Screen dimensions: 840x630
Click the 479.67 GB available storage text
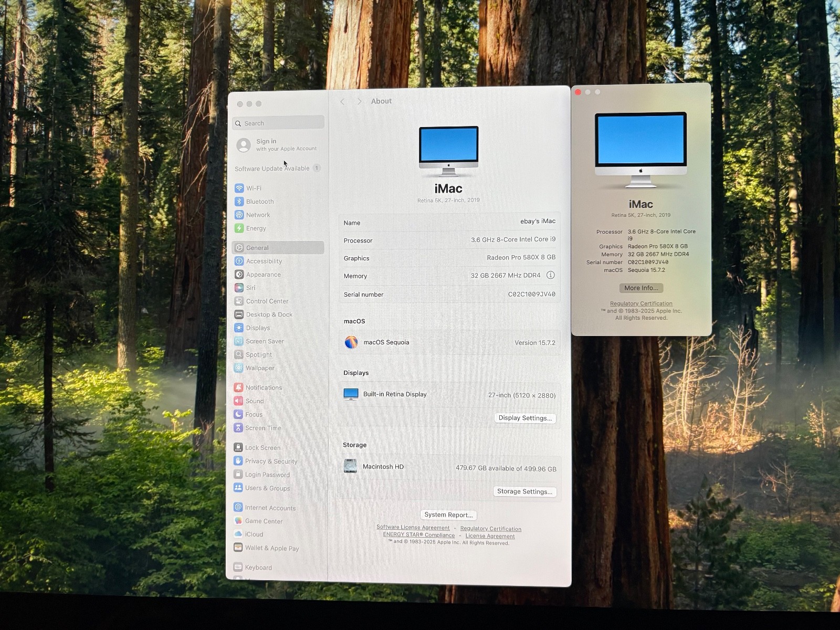coord(506,468)
